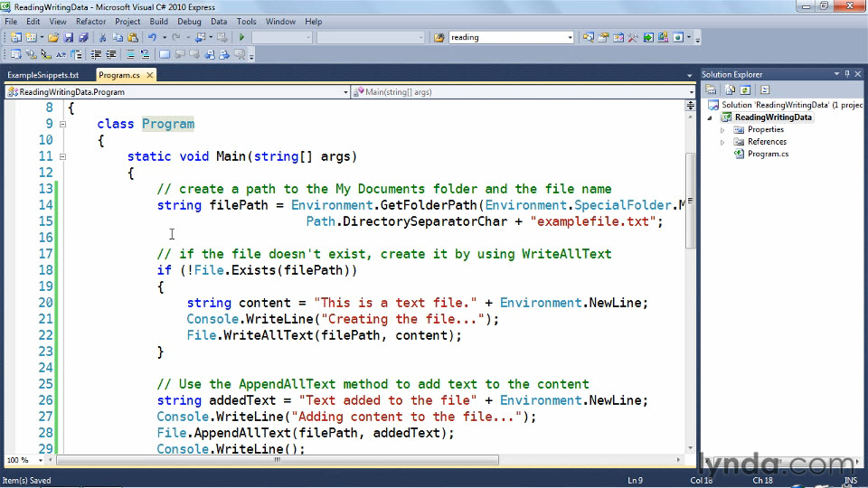Switch to the ExampleSnippets.txt tab
Image resolution: width=868 pixels, height=488 pixels.
[x=43, y=75]
